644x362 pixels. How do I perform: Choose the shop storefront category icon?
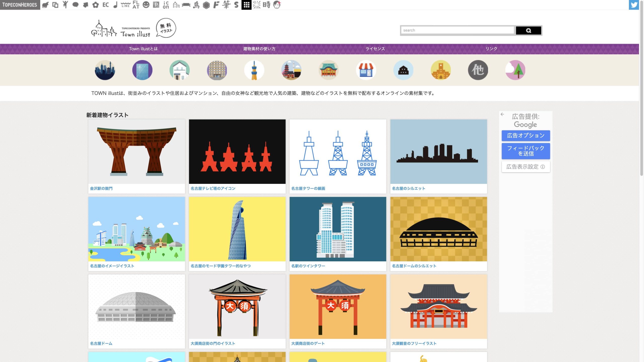(366, 70)
